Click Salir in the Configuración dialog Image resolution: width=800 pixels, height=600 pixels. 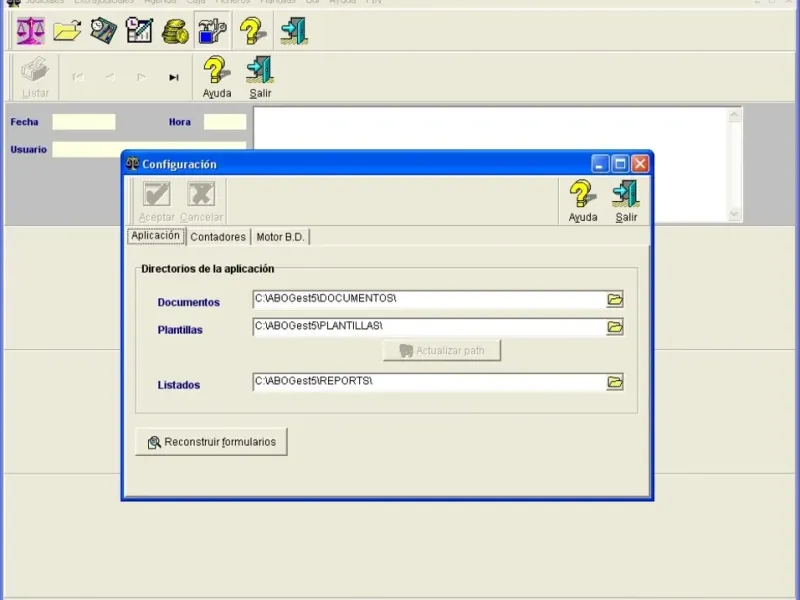pyautogui.click(x=626, y=202)
